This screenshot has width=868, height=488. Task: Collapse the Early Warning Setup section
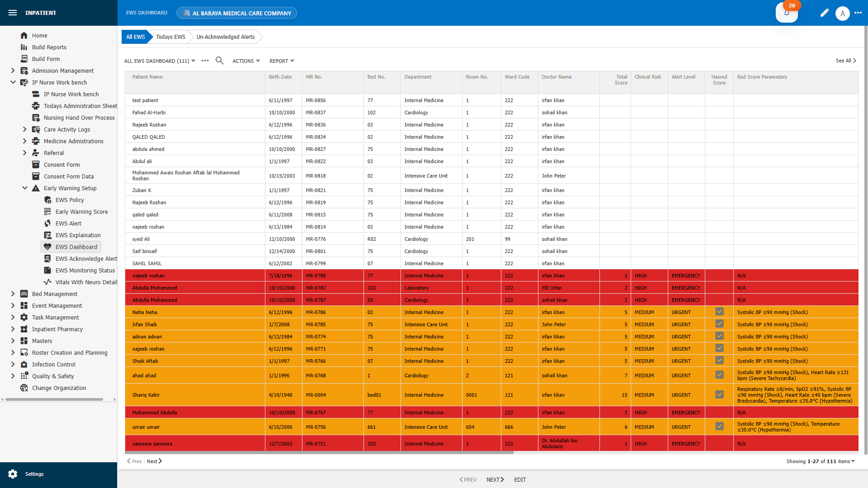click(x=25, y=188)
